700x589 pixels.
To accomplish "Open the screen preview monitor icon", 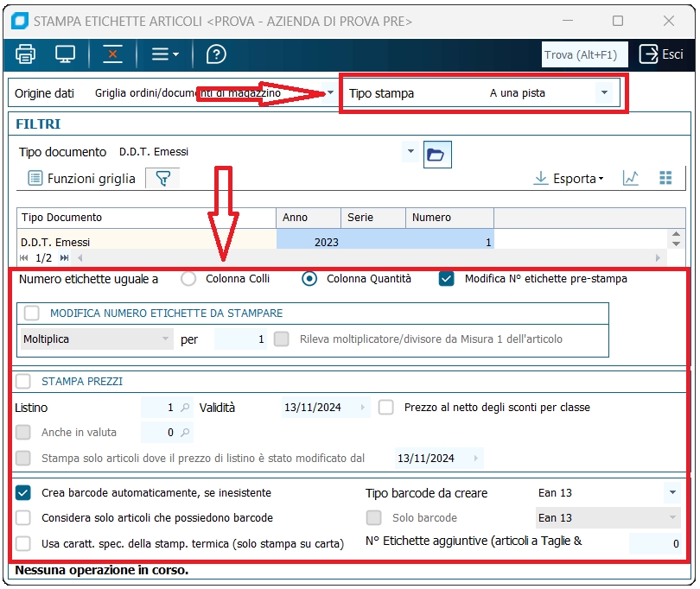I will coord(65,54).
